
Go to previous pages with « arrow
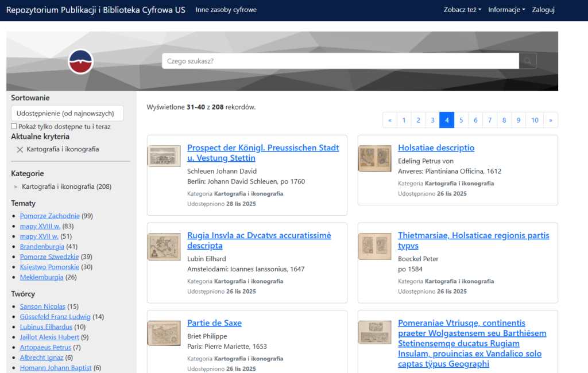390,120
